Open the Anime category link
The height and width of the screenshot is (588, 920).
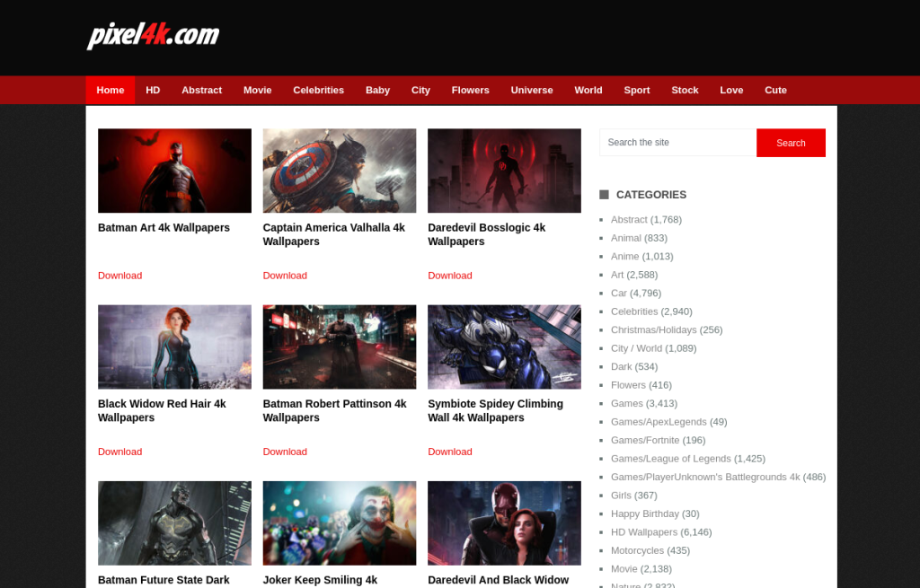click(x=625, y=256)
